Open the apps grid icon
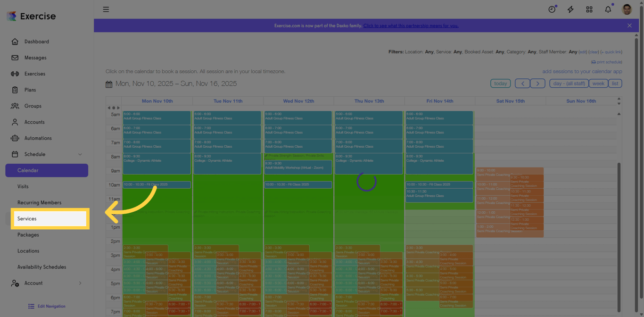Viewport: 644px width, 317px height. click(589, 9)
